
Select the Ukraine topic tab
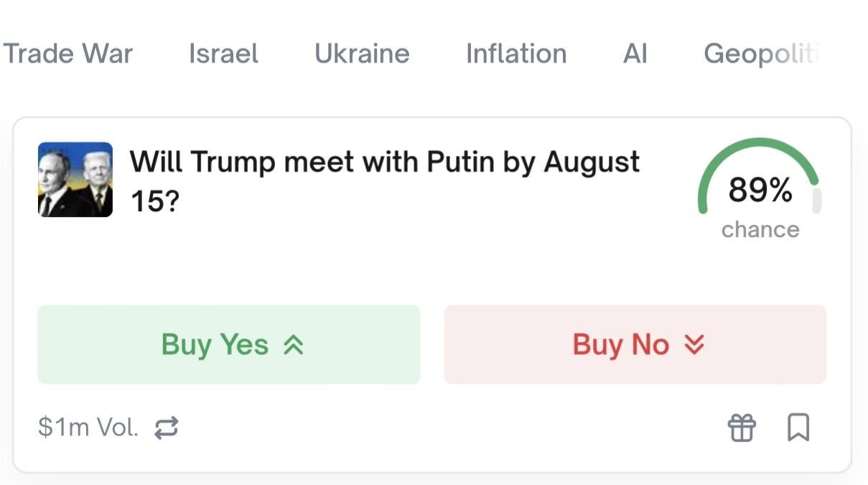[x=362, y=54]
